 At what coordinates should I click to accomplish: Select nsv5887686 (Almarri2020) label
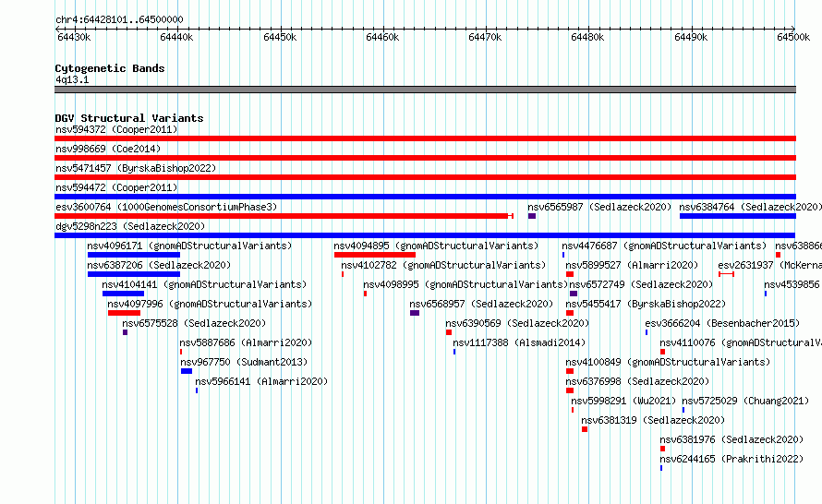point(246,342)
